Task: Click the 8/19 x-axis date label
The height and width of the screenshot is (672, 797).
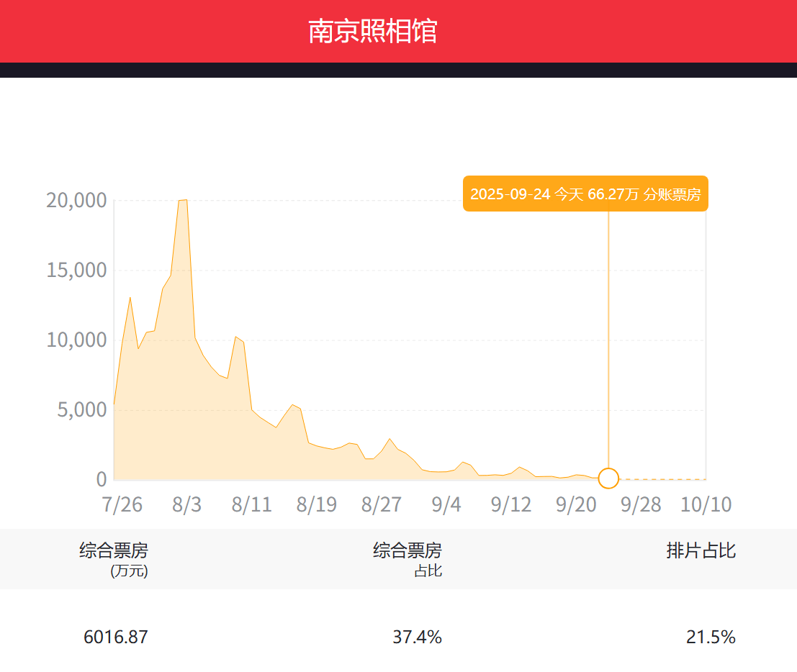Action: pyautogui.click(x=316, y=504)
